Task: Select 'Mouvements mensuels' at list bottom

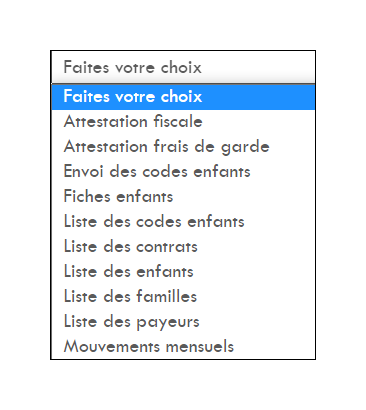Action: (183, 347)
